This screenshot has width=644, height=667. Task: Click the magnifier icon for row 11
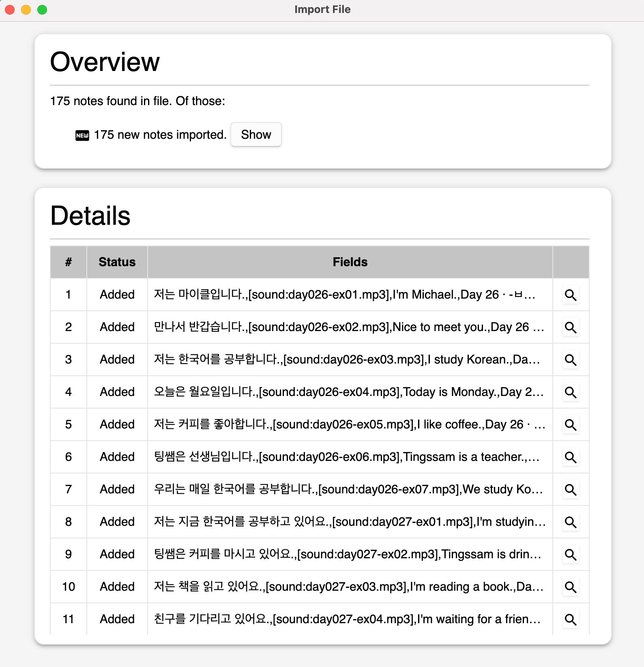(571, 620)
